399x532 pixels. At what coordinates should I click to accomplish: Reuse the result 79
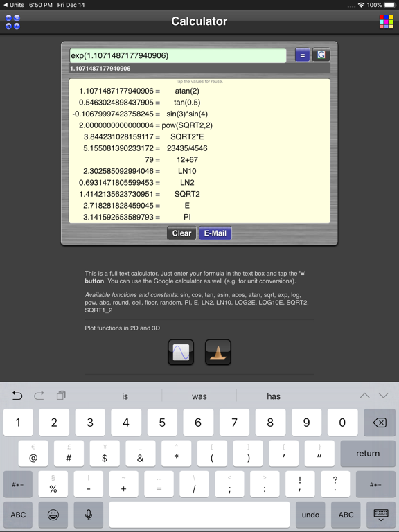[x=150, y=160]
